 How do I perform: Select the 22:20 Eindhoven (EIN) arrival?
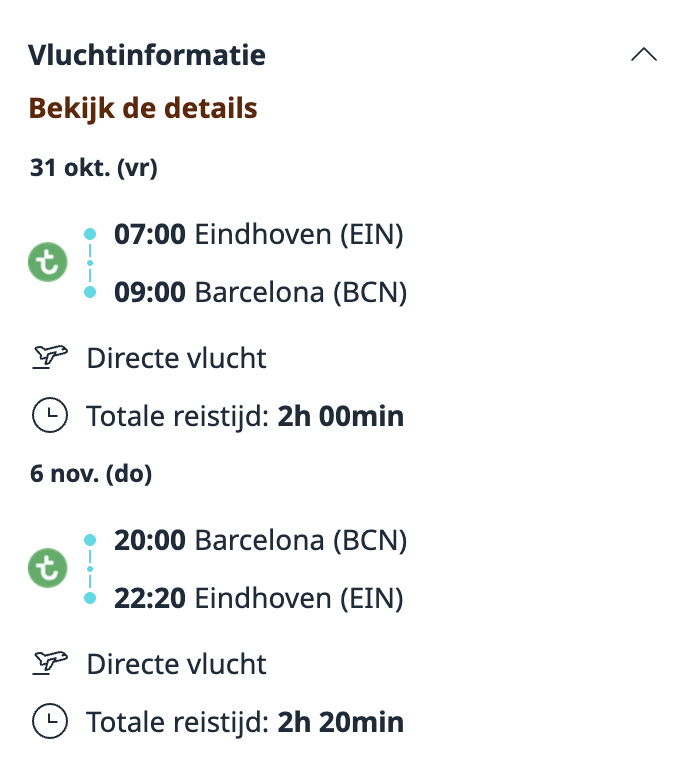click(258, 599)
